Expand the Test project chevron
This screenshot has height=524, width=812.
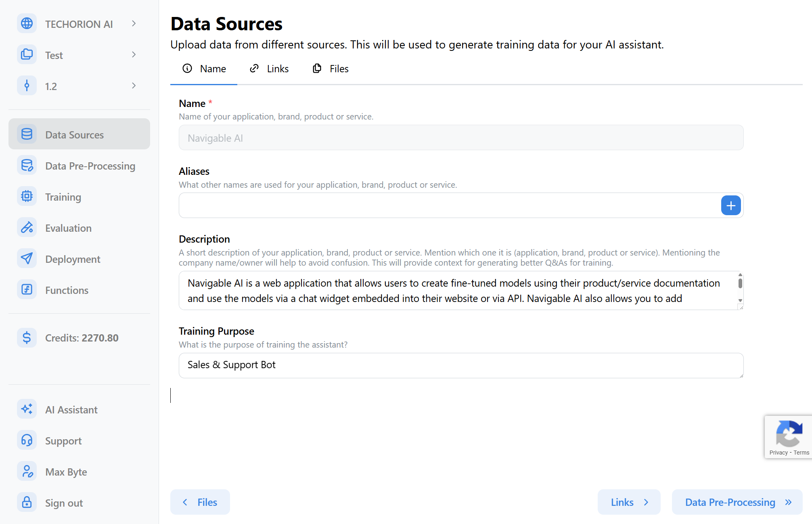point(134,54)
